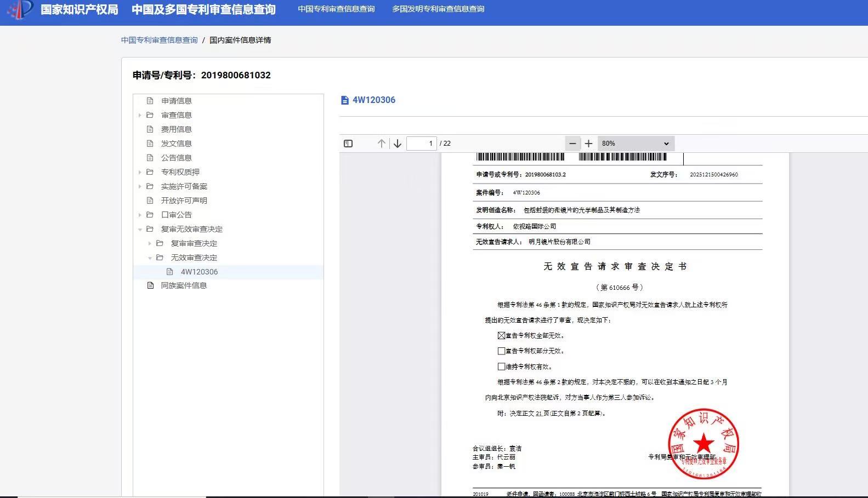Click the 国家知识产权局 logo icon
This screenshot has height=498, width=868.
coord(20,9)
